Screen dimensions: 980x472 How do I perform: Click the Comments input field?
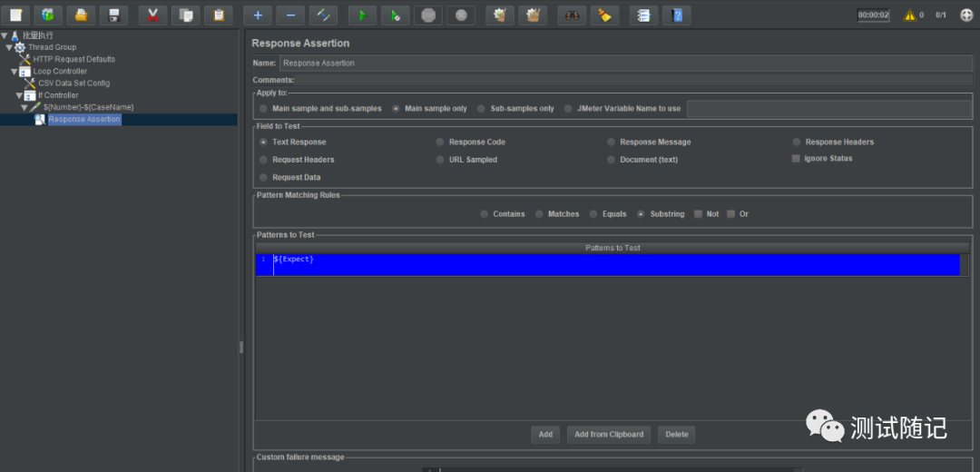(633, 80)
